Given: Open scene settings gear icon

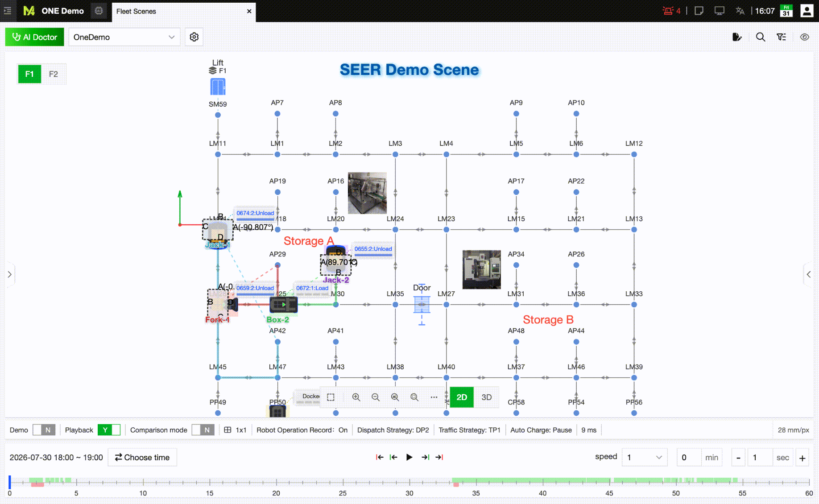Looking at the screenshot, I should (194, 37).
